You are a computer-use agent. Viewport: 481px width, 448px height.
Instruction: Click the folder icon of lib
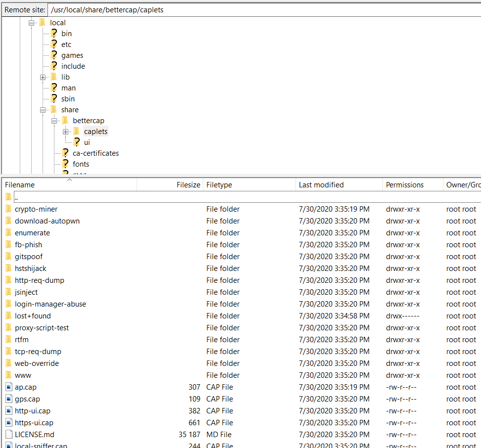click(x=53, y=77)
